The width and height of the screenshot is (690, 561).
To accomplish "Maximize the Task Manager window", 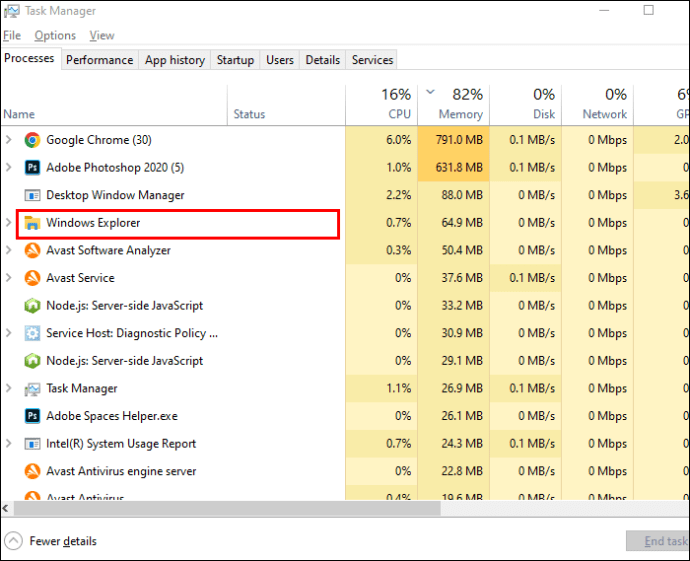I will click(x=649, y=10).
